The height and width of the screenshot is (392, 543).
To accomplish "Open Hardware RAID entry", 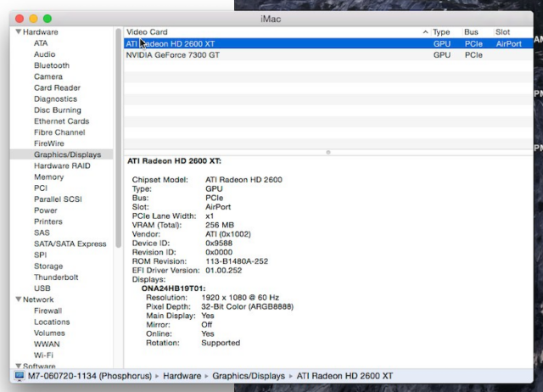I will 62,165.
